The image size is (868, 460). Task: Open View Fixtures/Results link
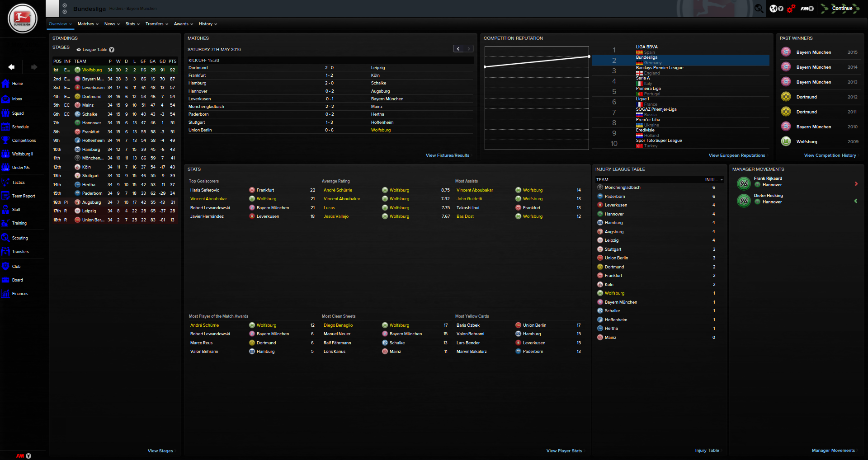[448, 155]
